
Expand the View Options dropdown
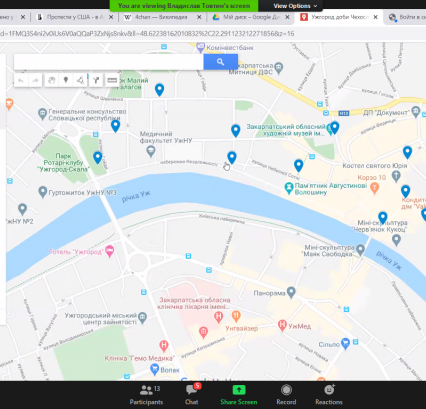[x=295, y=6]
